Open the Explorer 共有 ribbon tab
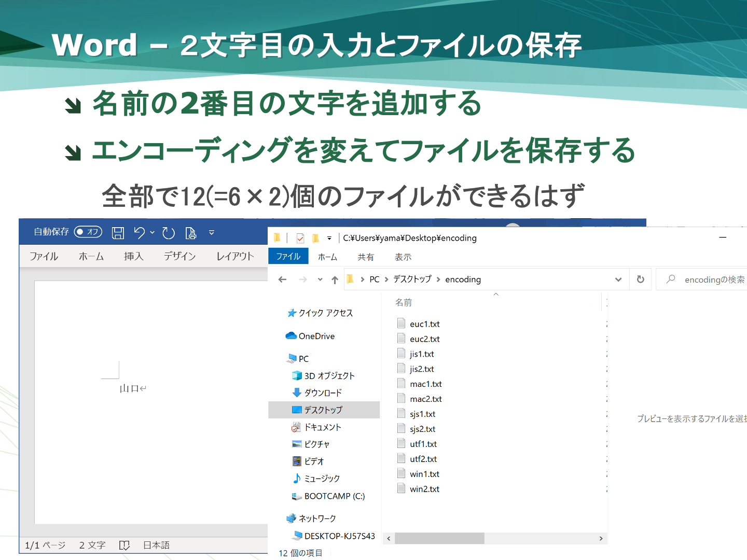The height and width of the screenshot is (560, 747). [366, 257]
